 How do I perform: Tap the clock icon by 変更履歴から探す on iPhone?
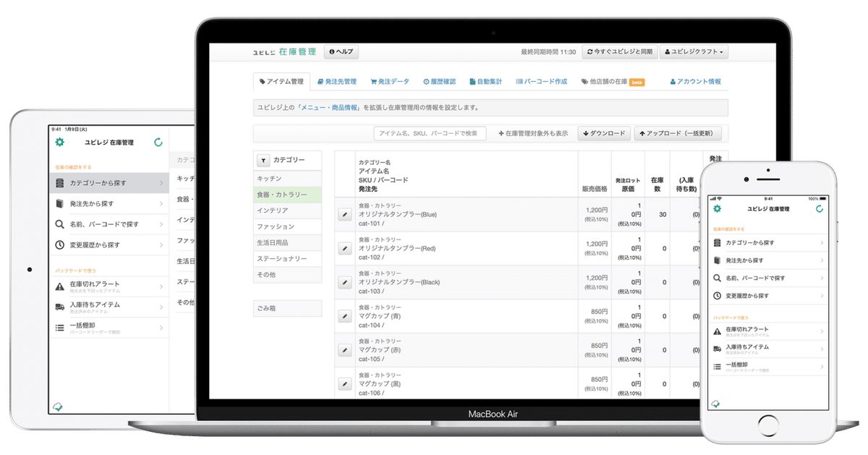(x=717, y=296)
